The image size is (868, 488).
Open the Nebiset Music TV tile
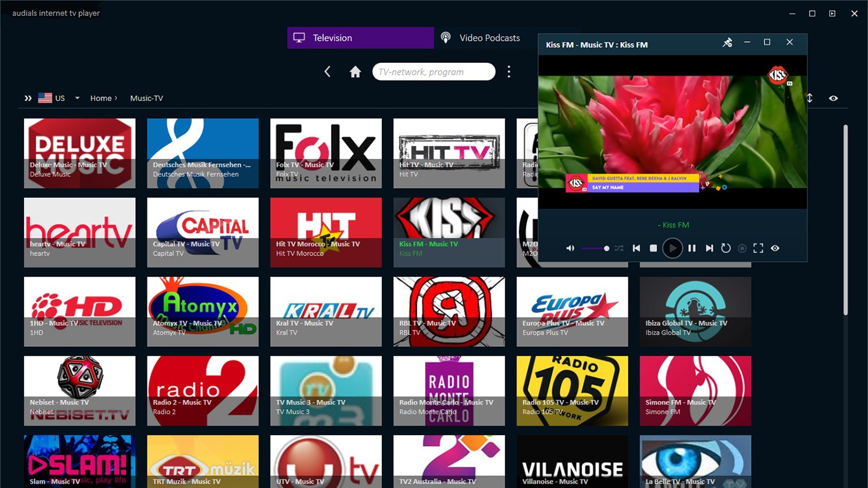point(79,391)
